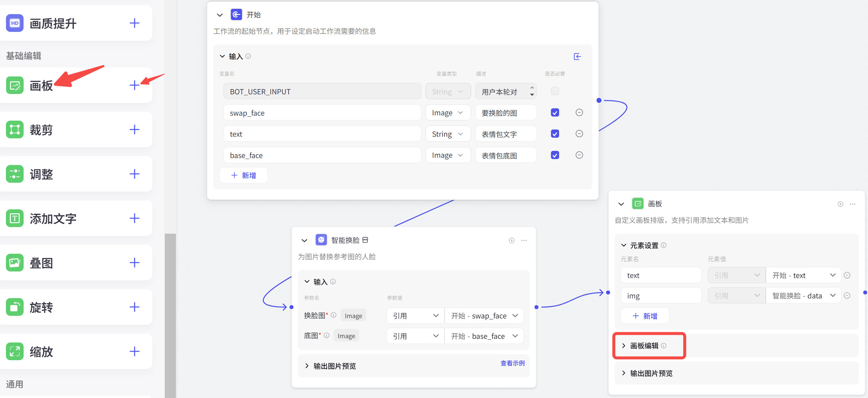Open the 画板 node's three-dot more menu

(x=852, y=204)
